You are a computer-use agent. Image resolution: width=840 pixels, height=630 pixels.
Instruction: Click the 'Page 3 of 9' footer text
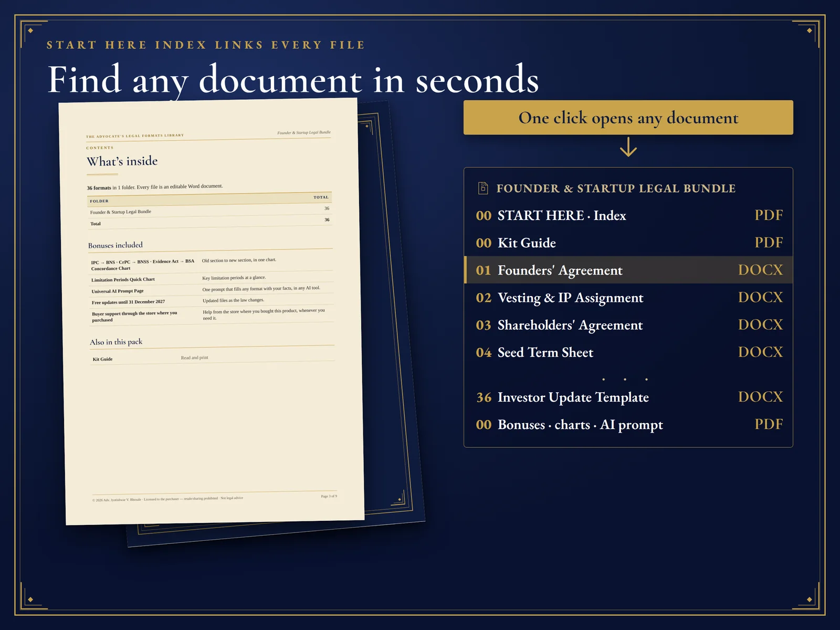(x=329, y=496)
